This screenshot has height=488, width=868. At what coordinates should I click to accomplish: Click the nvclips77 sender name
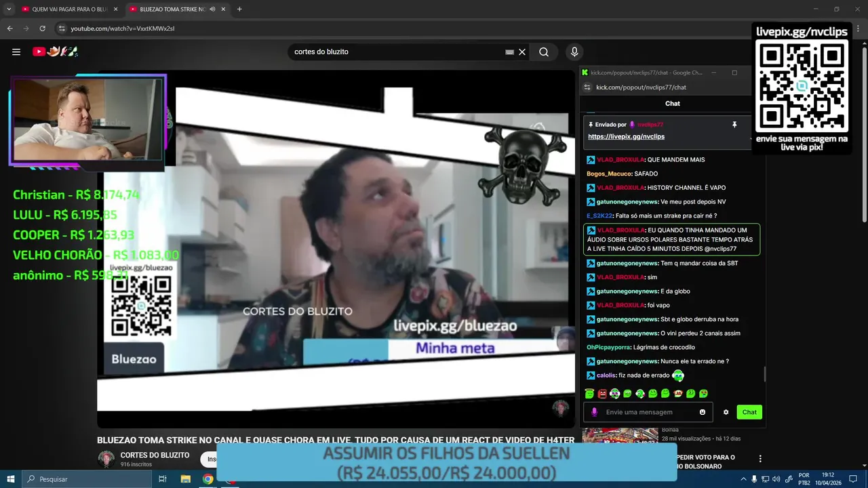click(650, 125)
